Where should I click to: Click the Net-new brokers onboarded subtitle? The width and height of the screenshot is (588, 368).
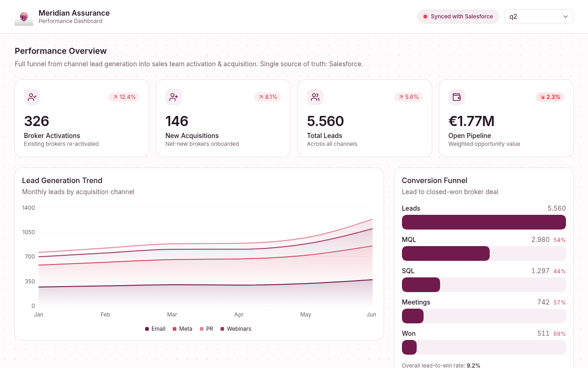coord(202,144)
